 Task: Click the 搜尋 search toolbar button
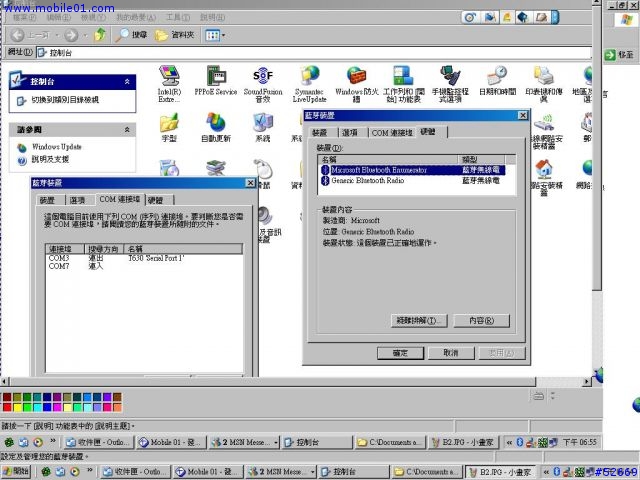click(131, 35)
